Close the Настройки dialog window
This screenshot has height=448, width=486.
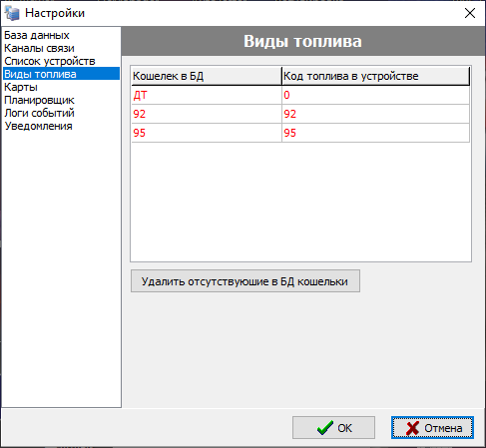coord(470,13)
